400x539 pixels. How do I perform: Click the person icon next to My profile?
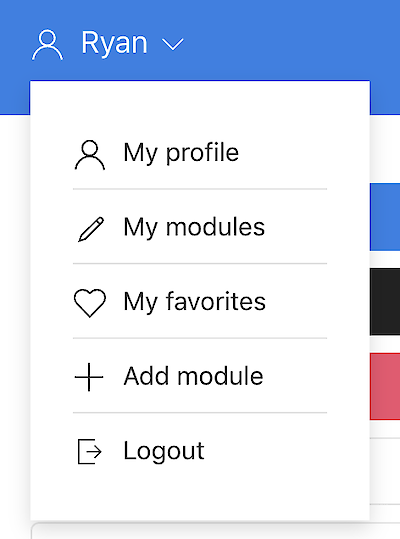pyautogui.click(x=90, y=155)
